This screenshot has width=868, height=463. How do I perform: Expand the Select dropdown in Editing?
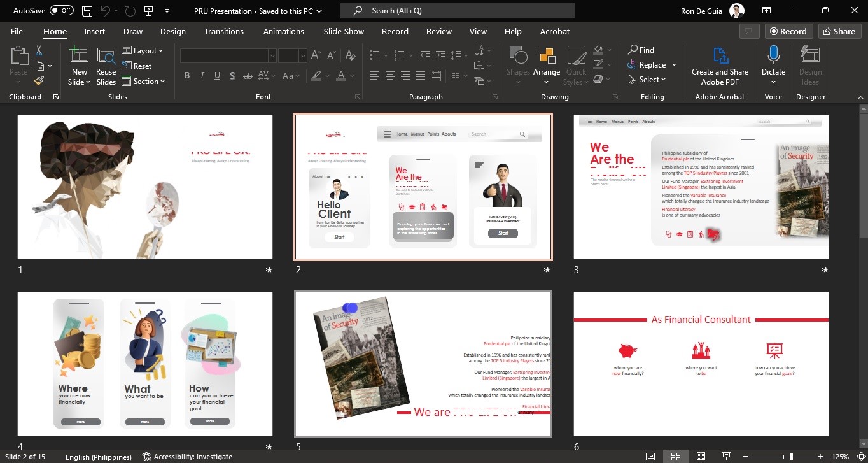(647, 80)
